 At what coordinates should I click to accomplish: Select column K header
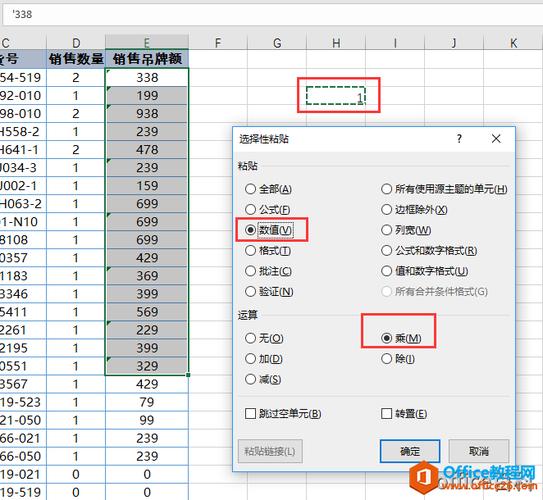(513, 43)
